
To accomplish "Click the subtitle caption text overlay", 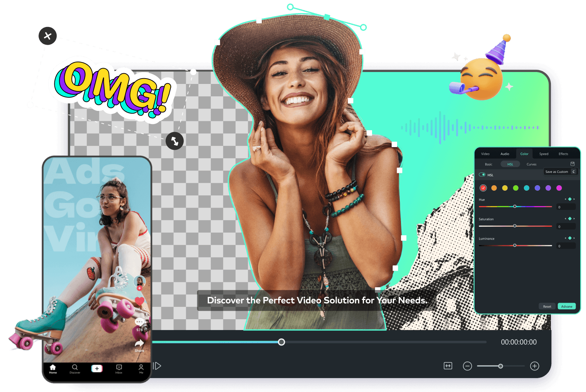I will coord(317,300).
